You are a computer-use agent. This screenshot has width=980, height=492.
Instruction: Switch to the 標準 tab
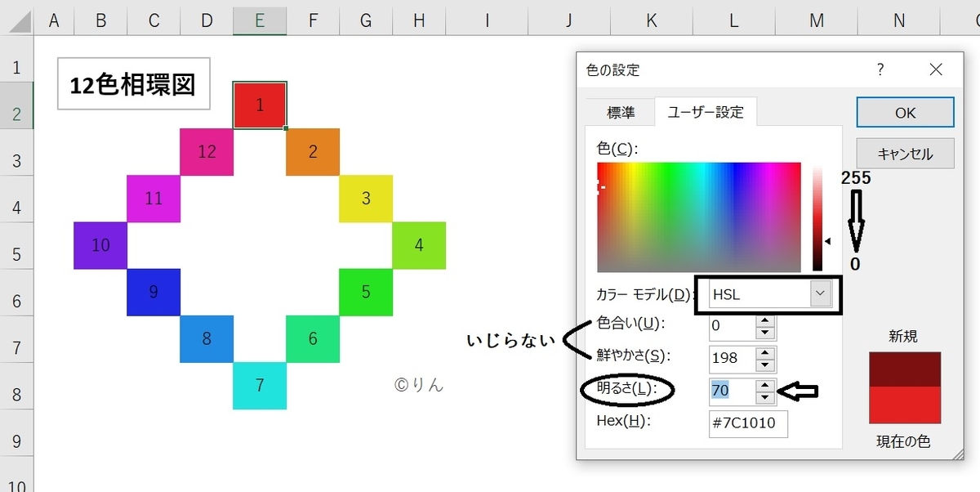tap(621, 113)
